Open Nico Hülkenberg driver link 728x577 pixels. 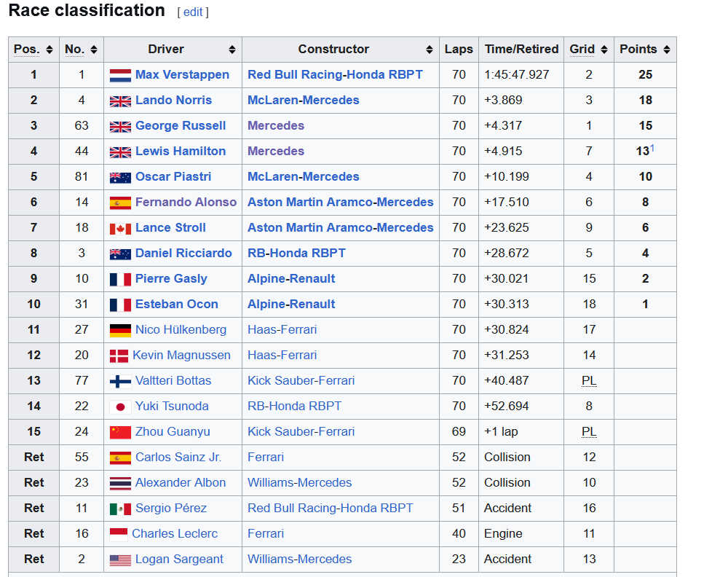coord(181,330)
